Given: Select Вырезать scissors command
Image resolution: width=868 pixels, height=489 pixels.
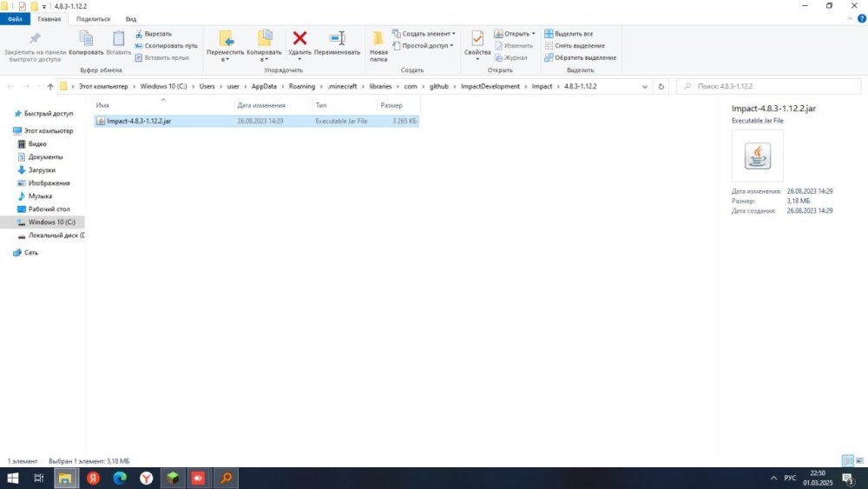Looking at the screenshot, I should 154,34.
